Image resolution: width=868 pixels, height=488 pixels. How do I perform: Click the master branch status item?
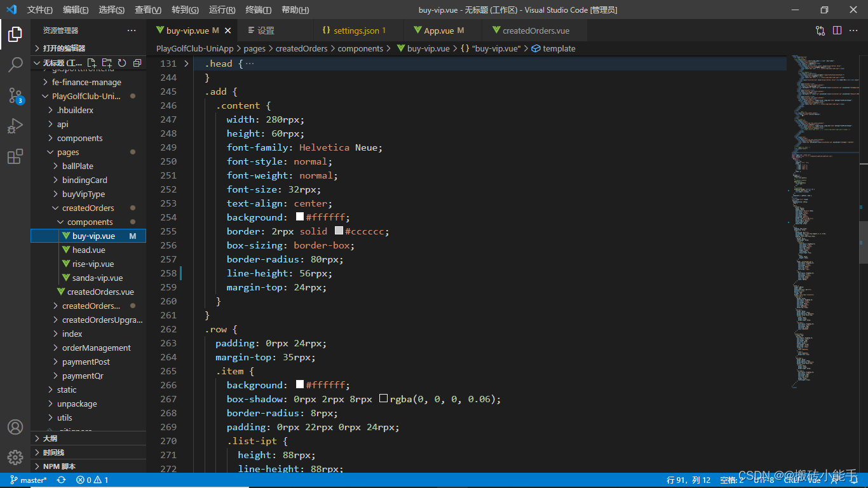coord(29,480)
